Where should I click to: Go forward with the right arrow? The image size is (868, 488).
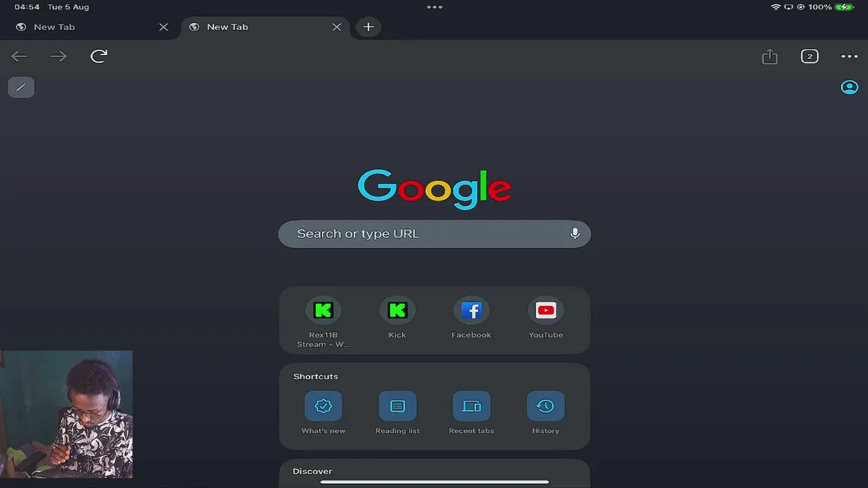[x=59, y=56]
